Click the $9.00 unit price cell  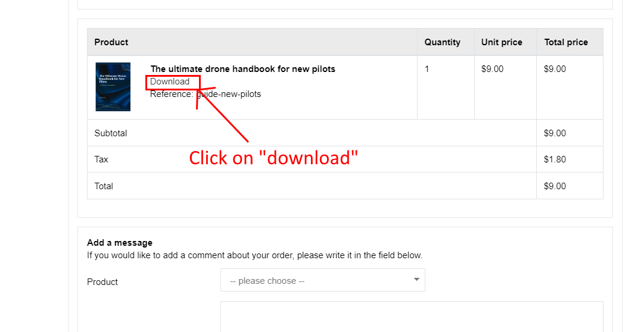tap(492, 69)
